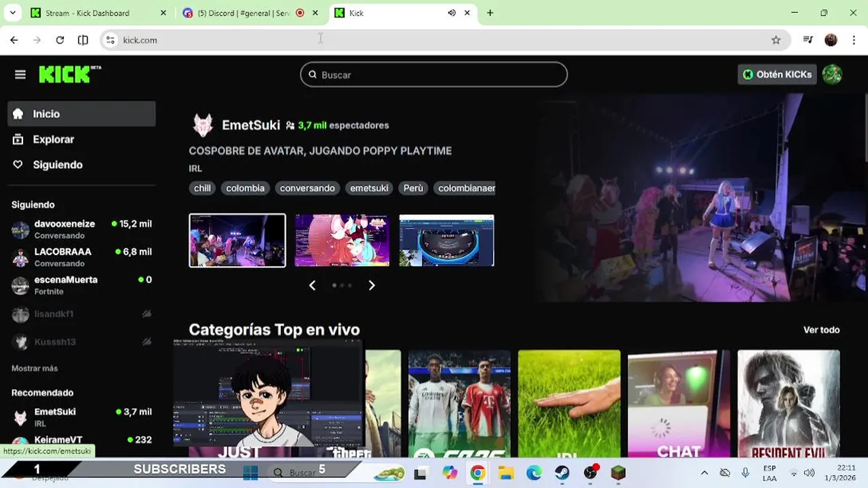Open the Chat category card

pos(679,404)
